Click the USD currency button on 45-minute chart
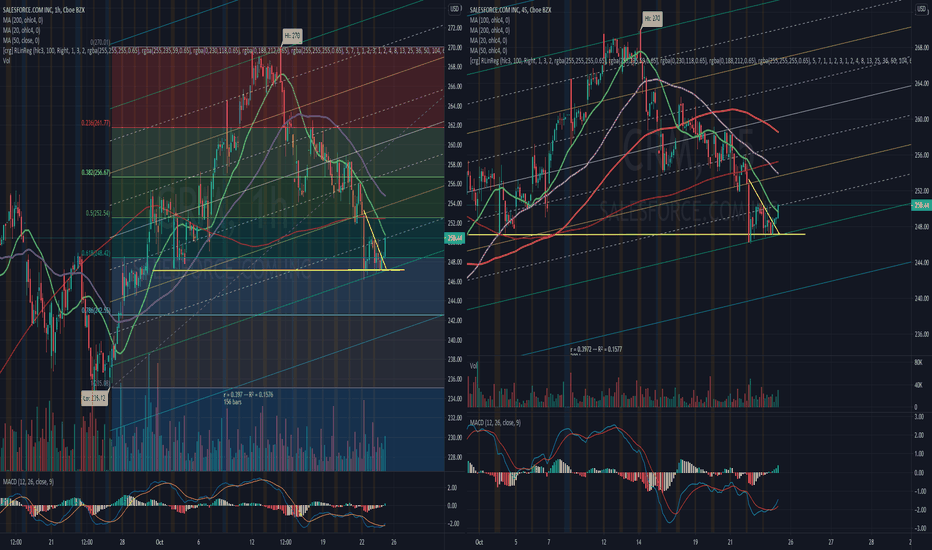 [x=921, y=9]
